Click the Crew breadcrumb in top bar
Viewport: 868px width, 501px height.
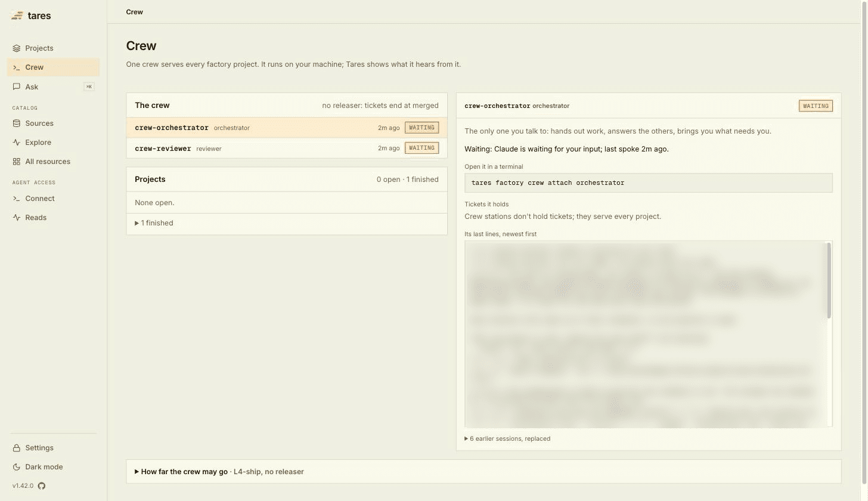135,12
